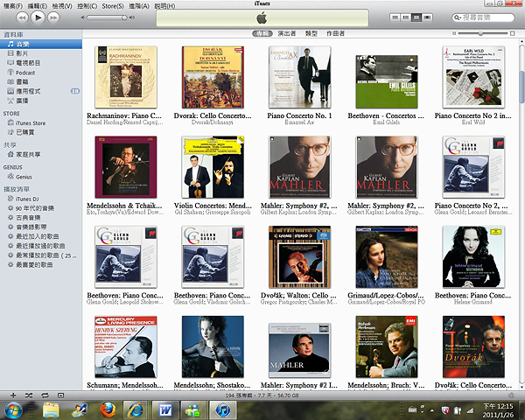Open the Store(S) menu
This screenshot has width=525, height=420.
(x=113, y=6)
